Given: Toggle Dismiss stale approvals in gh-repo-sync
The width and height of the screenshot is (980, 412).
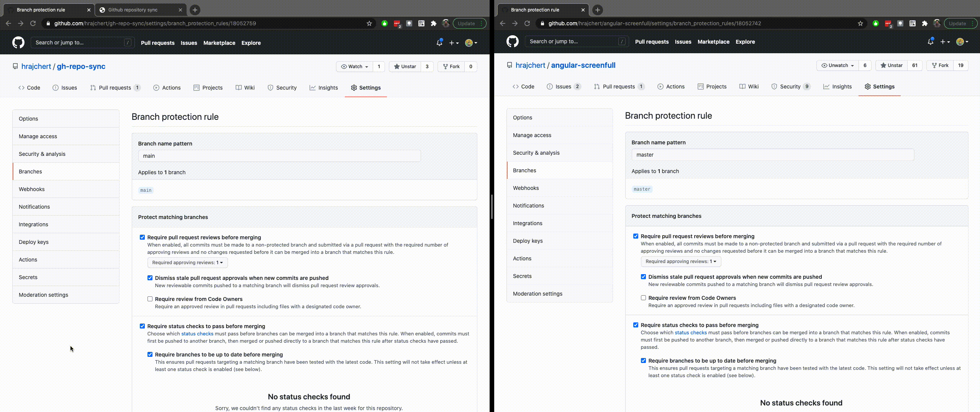Looking at the screenshot, I should coord(150,278).
